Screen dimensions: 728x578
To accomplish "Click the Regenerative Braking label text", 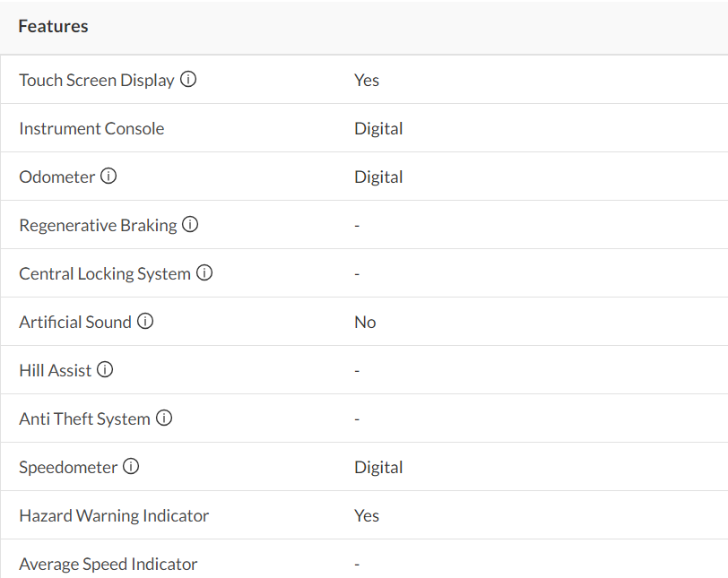I will click(x=98, y=225).
